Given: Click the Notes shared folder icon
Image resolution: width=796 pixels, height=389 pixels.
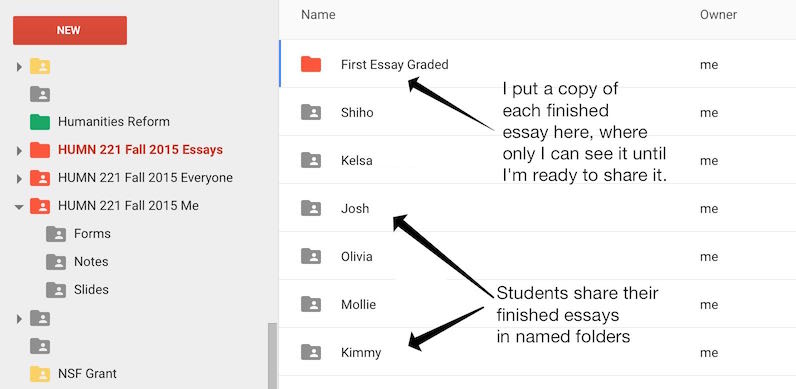Looking at the screenshot, I should (x=56, y=262).
